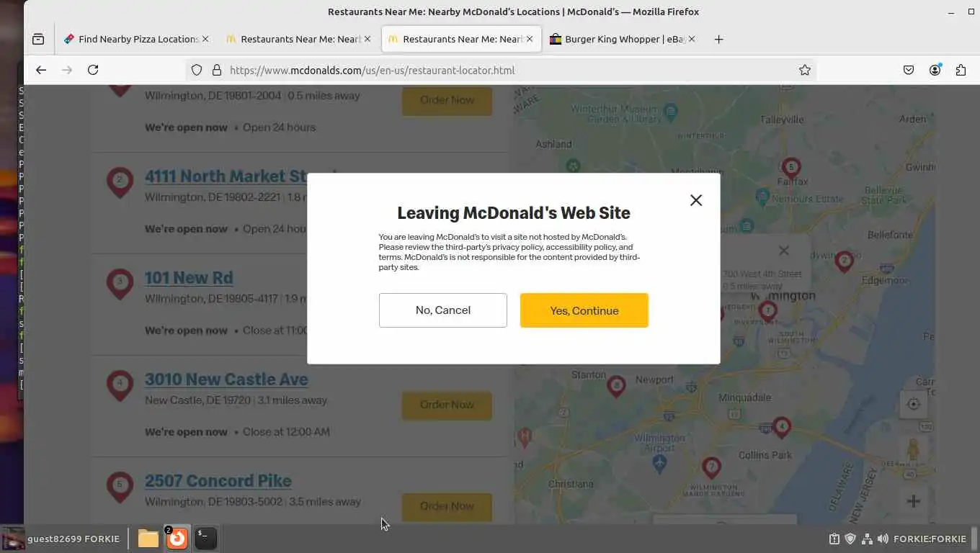Close the active McDonald's tab
980x553 pixels.
[530, 39]
